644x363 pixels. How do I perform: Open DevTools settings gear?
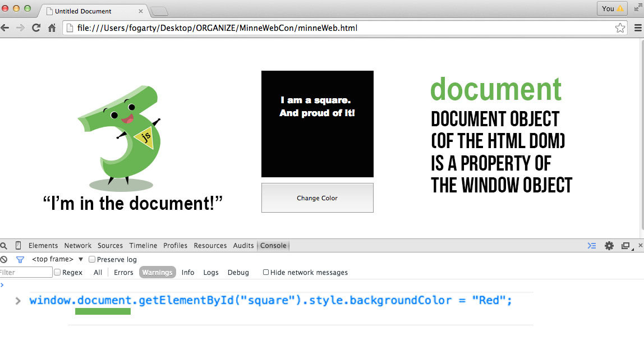tap(609, 246)
